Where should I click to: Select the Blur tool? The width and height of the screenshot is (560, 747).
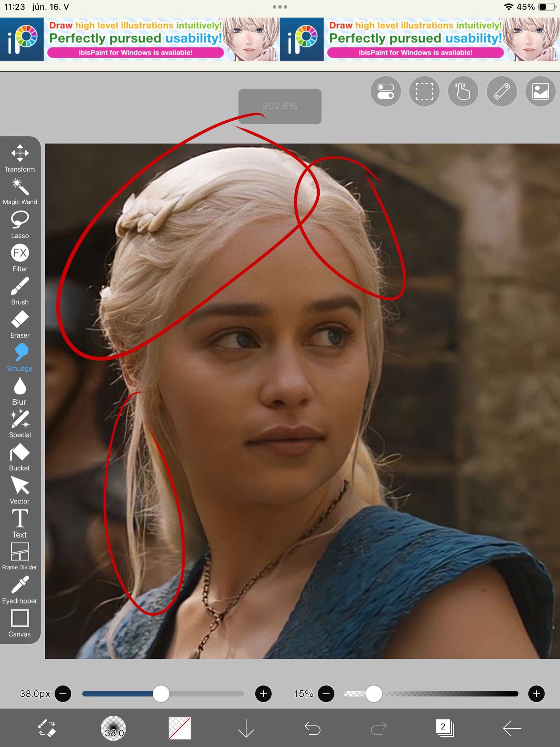click(20, 391)
